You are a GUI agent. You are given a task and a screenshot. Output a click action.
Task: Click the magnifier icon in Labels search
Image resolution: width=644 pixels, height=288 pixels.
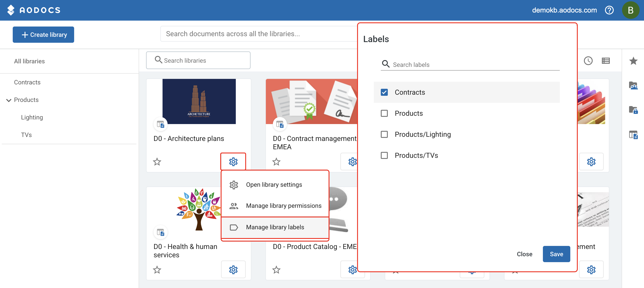pyautogui.click(x=385, y=64)
